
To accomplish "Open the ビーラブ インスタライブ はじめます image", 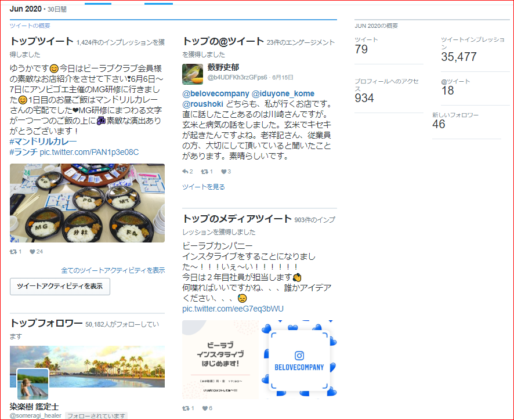I will tap(220, 360).
